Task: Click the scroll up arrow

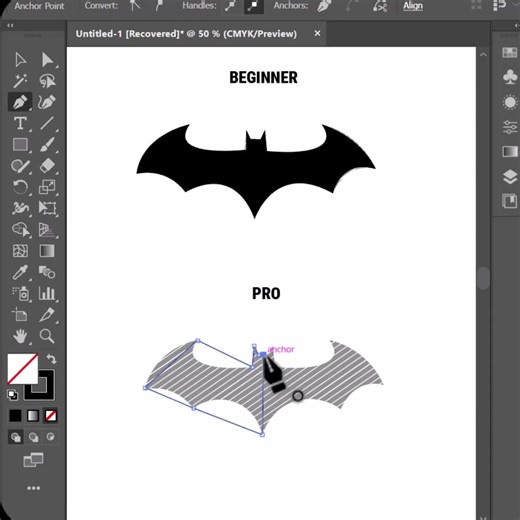Action: (483, 54)
